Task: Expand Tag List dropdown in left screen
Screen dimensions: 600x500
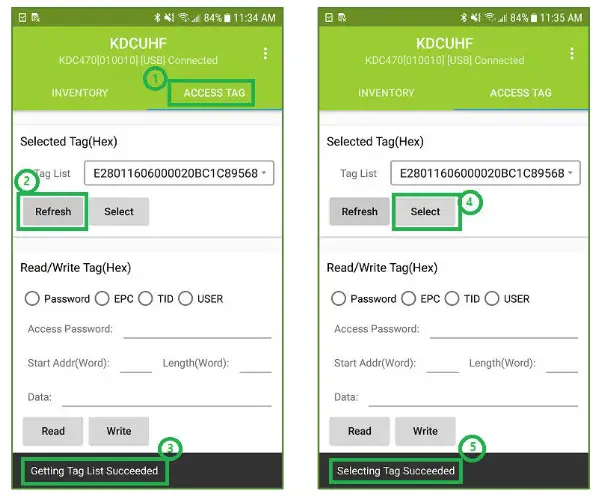Action: [179, 173]
